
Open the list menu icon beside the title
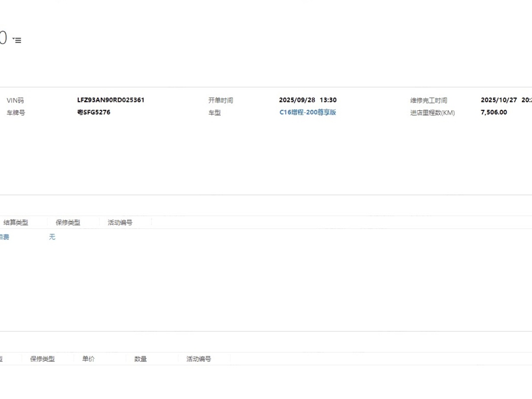17,40
